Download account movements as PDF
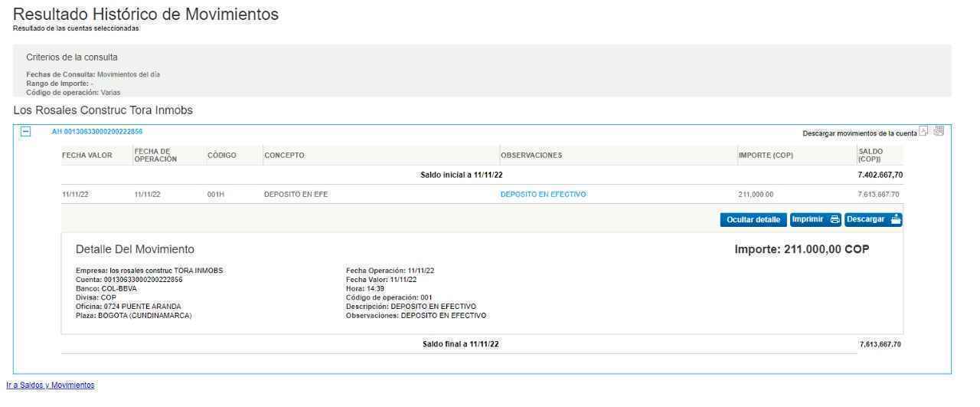Viewport: 980px width, 407px height. [925, 132]
